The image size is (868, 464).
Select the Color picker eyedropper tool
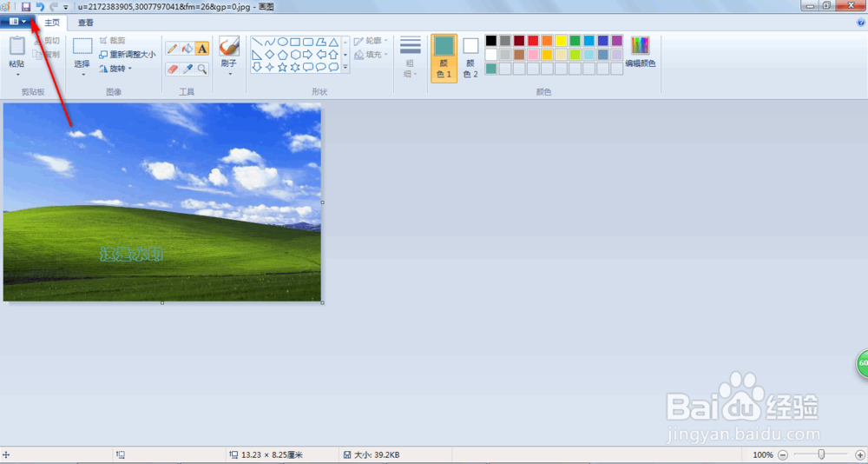187,69
